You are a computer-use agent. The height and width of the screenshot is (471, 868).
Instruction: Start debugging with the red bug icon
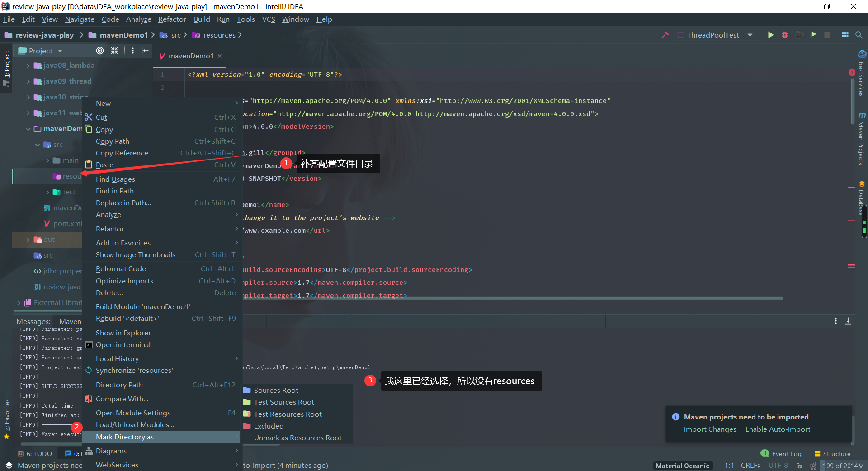(x=785, y=35)
